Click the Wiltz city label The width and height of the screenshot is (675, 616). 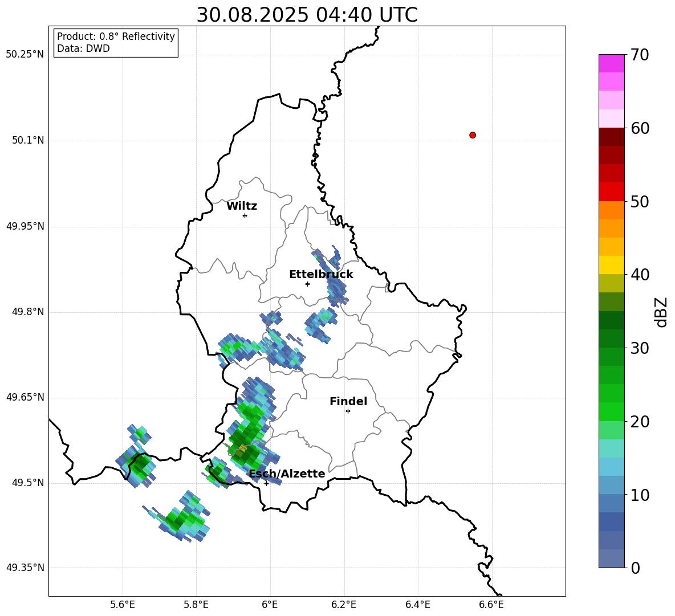tap(242, 206)
